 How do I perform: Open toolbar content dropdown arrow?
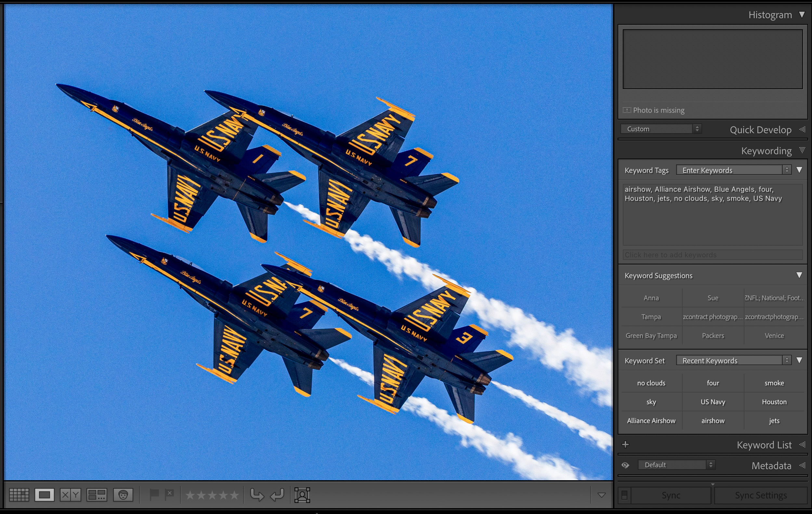click(x=601, y=495)
